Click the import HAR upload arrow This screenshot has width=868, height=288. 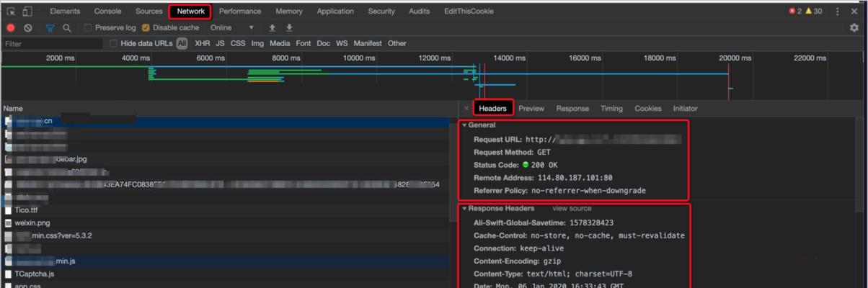click(x=273, y=28)
